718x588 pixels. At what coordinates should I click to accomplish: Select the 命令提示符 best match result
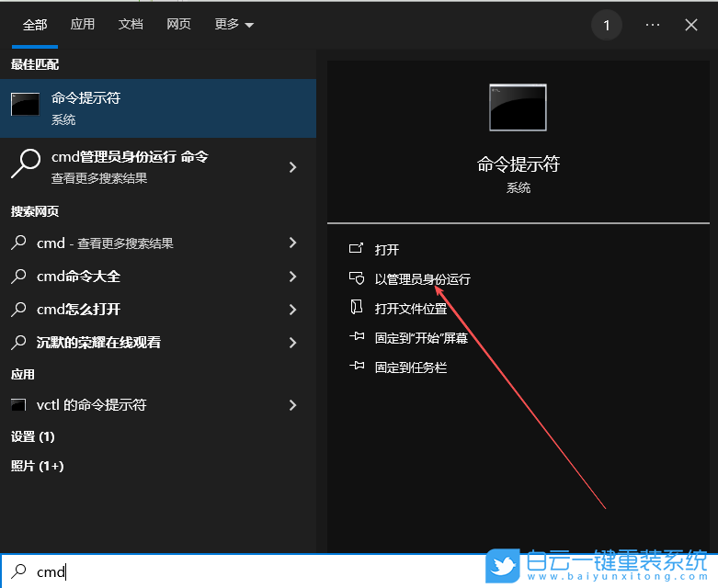158,108
